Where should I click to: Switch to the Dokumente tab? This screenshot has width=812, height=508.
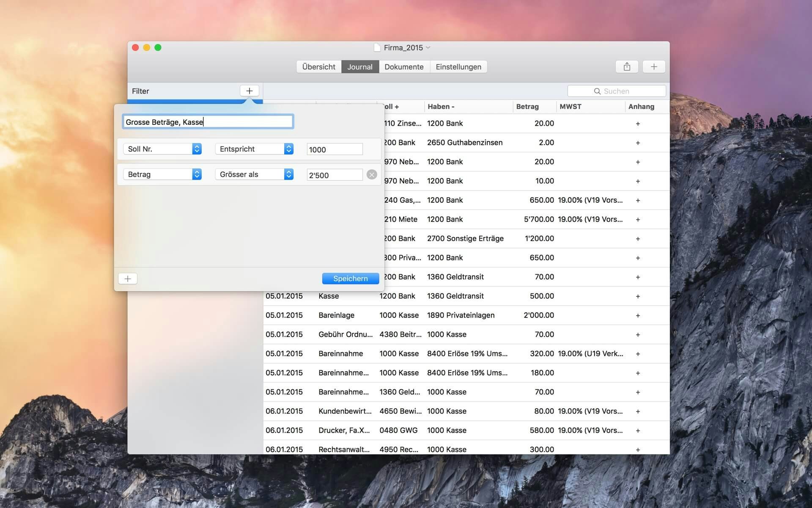(x=404, y=67)
